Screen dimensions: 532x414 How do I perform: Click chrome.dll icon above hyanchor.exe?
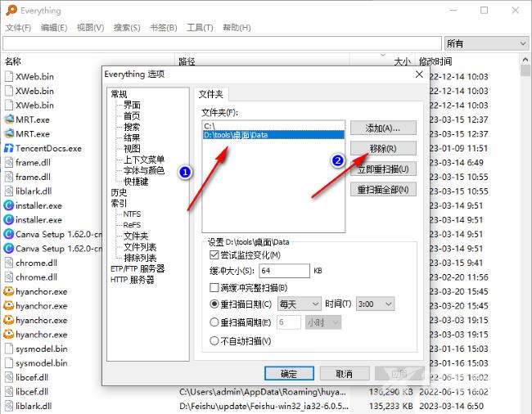(8, 277)
